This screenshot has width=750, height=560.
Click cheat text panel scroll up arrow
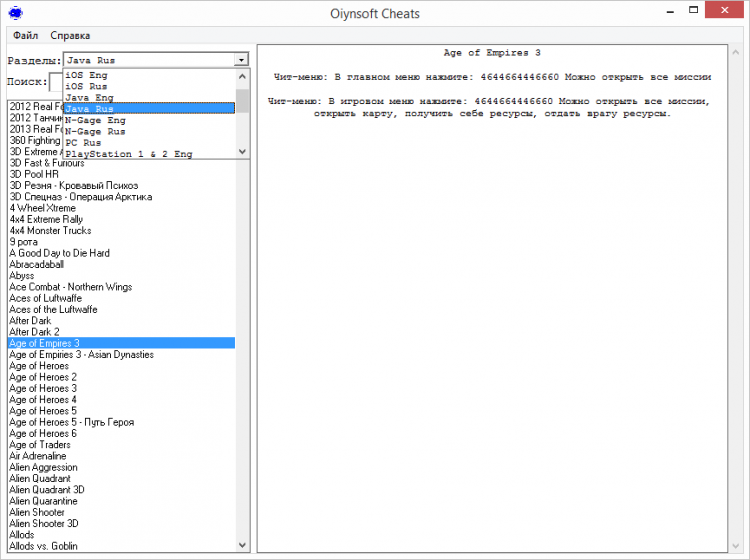click(736, 52)
